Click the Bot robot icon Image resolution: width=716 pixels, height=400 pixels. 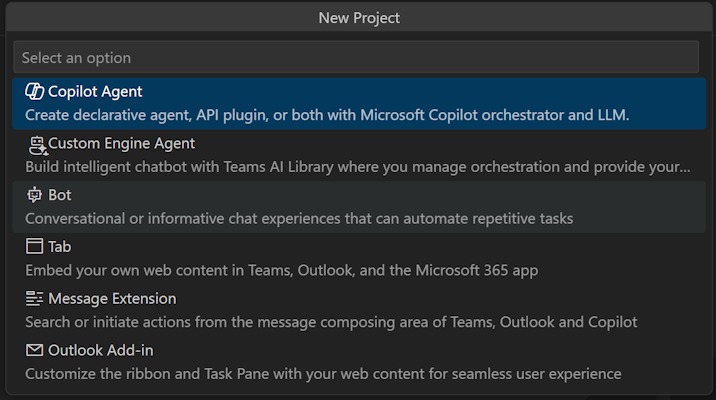35,195
